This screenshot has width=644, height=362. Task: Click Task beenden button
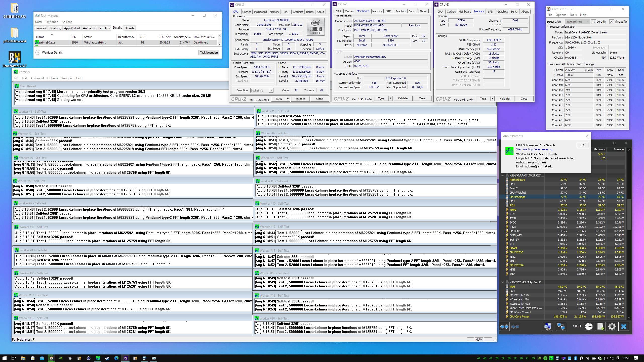coord(209,53)
